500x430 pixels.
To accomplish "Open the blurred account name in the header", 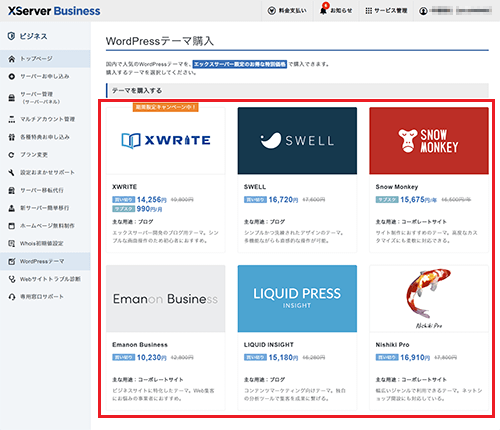I will pos(460,11).
